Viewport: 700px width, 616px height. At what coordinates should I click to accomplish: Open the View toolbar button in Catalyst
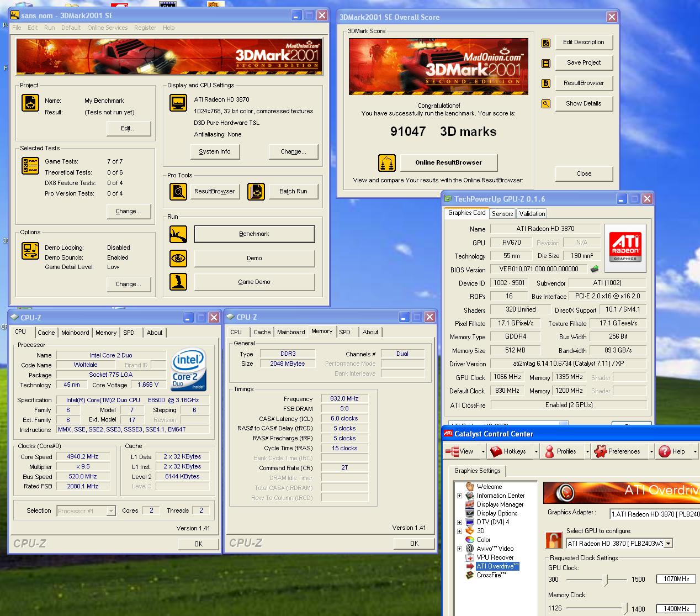click(460, 451)
